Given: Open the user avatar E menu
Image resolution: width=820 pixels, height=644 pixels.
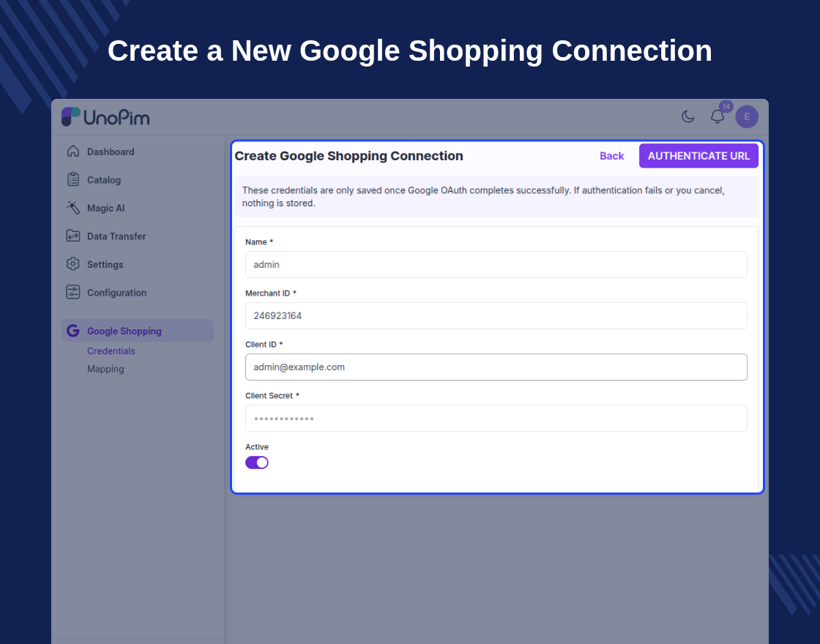Looking at the screenshot, I should [x=747, y=116].
